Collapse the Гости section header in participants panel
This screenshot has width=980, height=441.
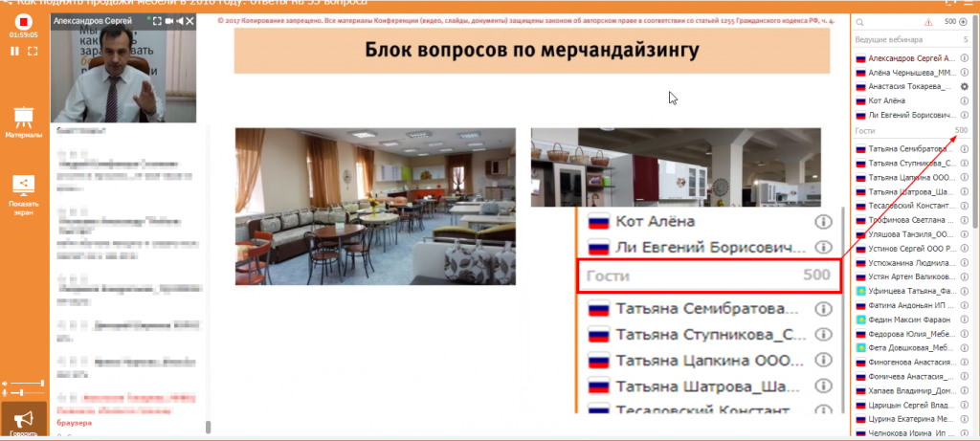click(x=911, y=130)
